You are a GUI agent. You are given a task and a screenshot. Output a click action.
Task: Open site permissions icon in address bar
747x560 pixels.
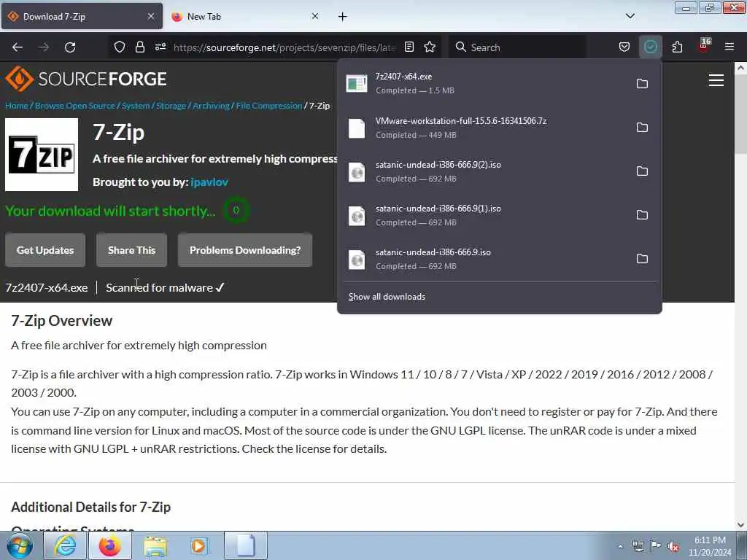(160, 47)
